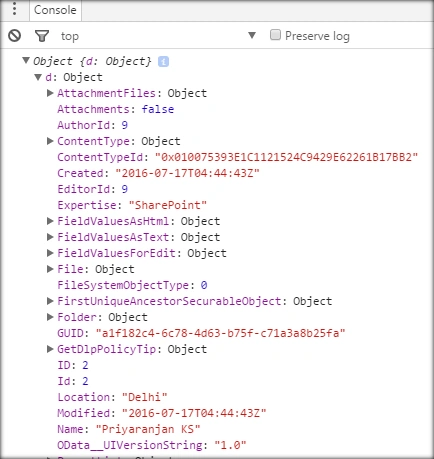Select the GUID string value

[220, 333]
